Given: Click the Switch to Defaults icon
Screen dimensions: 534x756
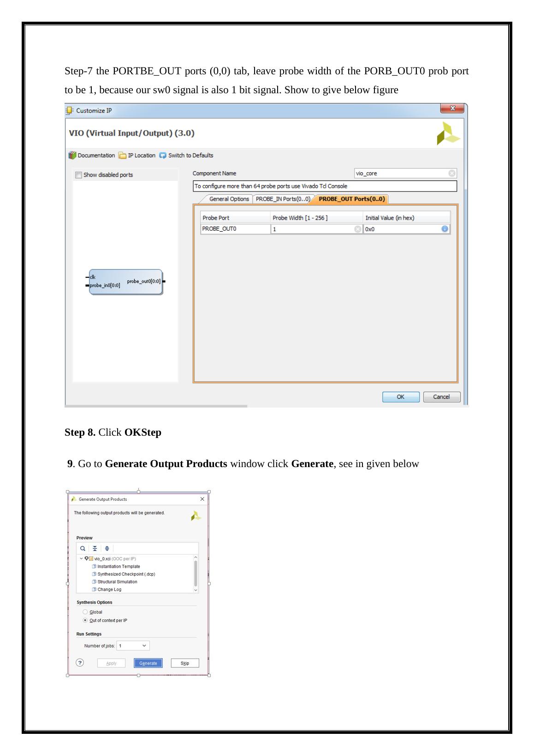Looking at the screenshot, I should pyautogui.click(x=163, y=156).
